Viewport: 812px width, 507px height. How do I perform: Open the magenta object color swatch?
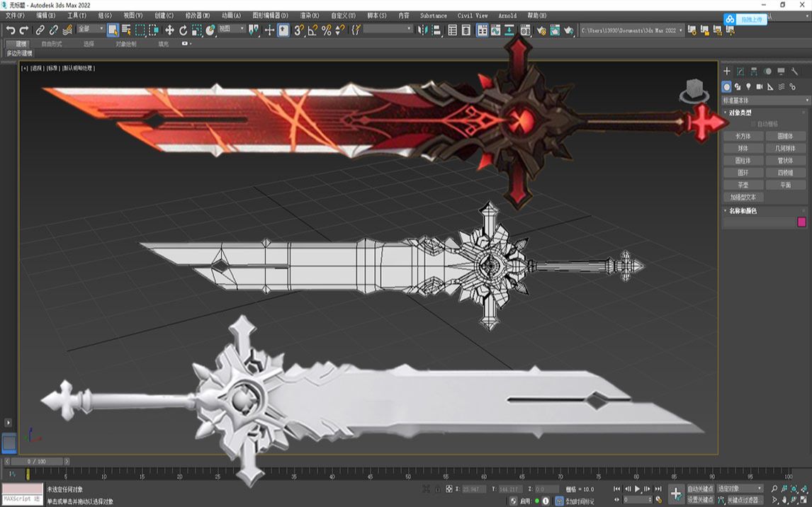tap(801, 222)
